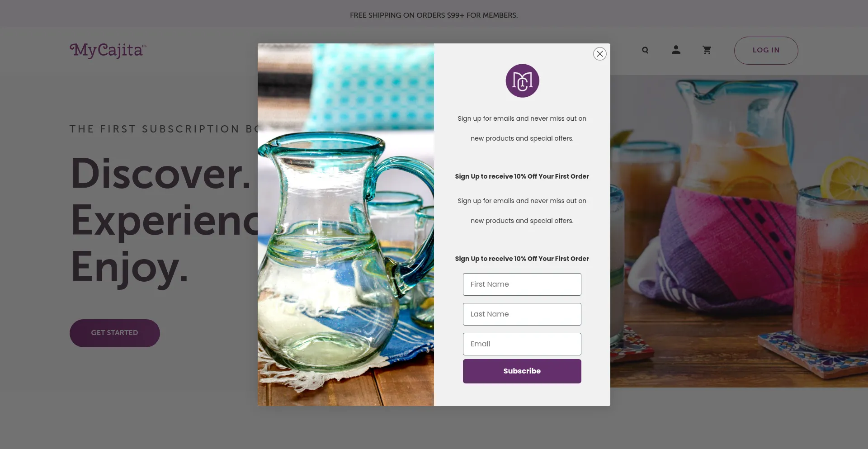Click THE FIRST SUBSCRIPTION tagline
The height and width of the screenshot is (449, 868).
click(x=164, y=129)
